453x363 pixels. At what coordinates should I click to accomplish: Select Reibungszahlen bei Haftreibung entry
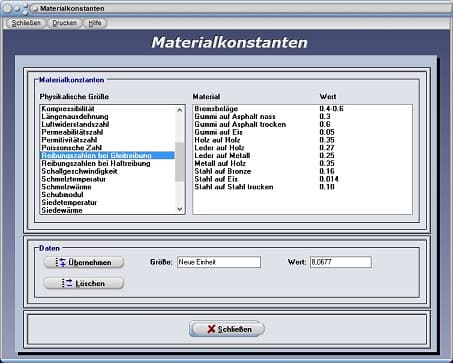[x=107, y=163]
